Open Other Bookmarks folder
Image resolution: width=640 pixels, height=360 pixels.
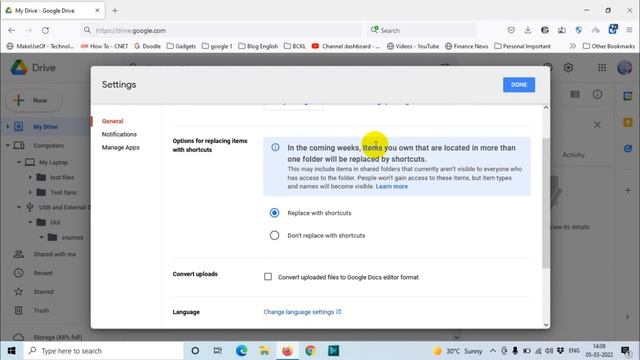[609, 46]
